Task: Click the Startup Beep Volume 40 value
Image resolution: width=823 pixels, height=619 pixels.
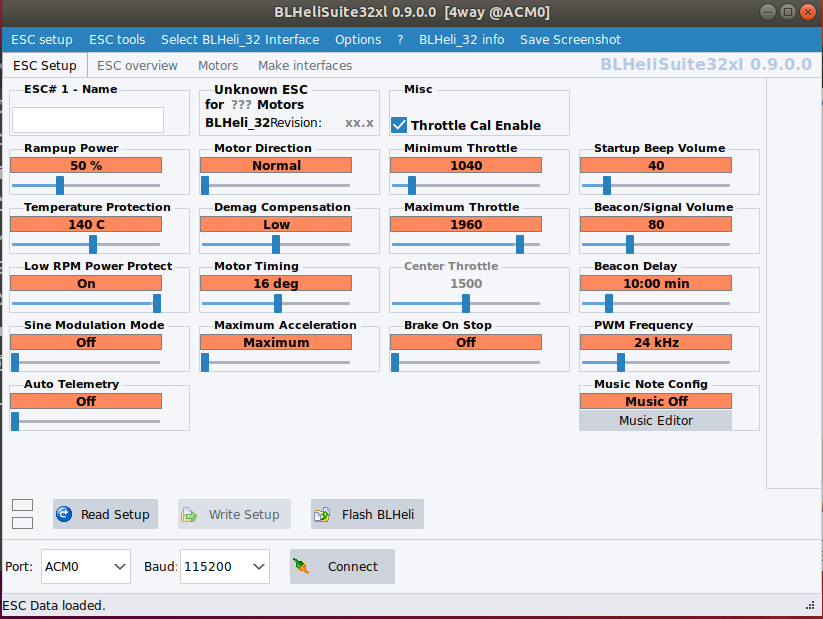Action: (656, 165)
